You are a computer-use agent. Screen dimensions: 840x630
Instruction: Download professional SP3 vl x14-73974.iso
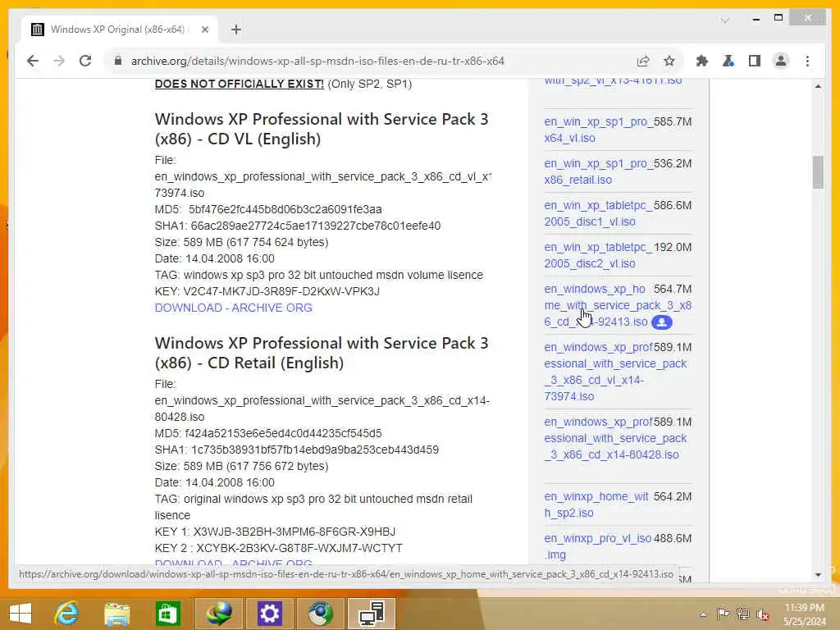point(615,372)
